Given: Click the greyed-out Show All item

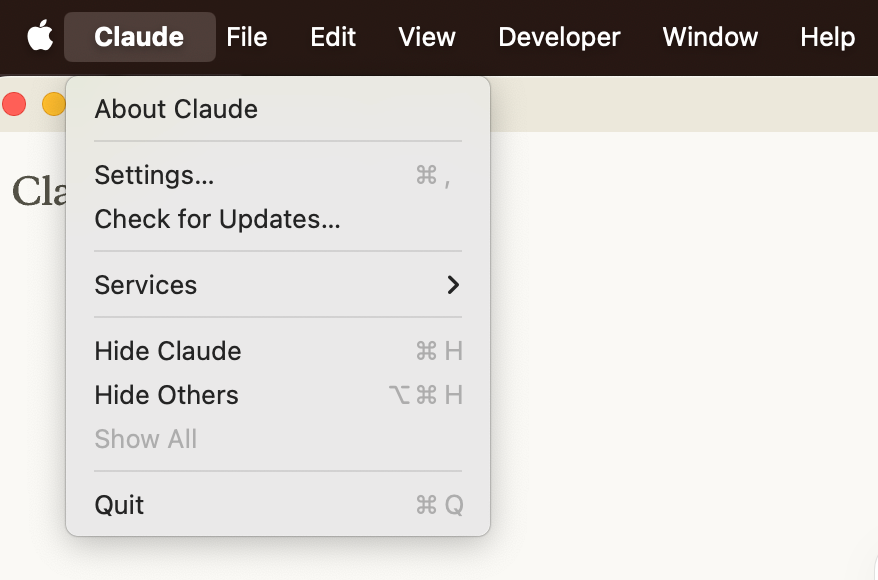Looking at the screenshot, I should coord(146,439).
